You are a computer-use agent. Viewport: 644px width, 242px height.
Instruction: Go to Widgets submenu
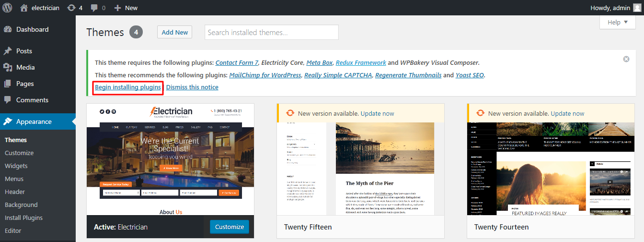(16, 166)
